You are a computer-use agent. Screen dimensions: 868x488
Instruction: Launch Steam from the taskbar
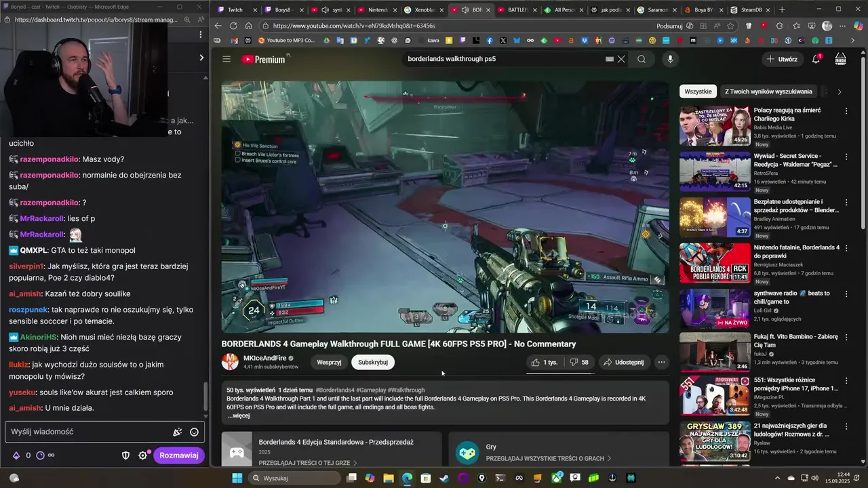click(443, 478)
